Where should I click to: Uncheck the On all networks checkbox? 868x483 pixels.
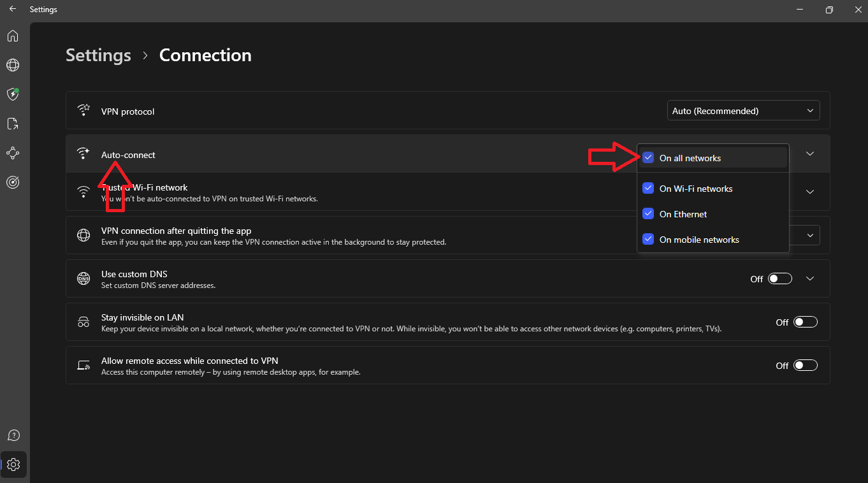(648, 158)
